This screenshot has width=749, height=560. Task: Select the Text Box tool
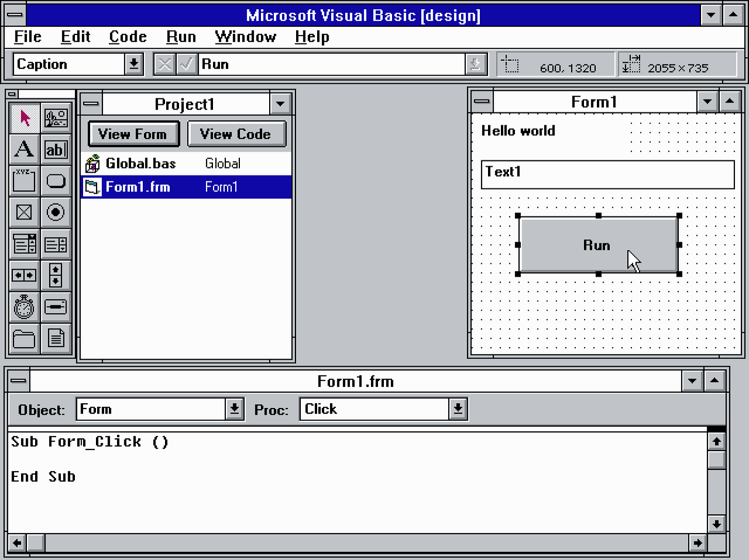(56, 149)
